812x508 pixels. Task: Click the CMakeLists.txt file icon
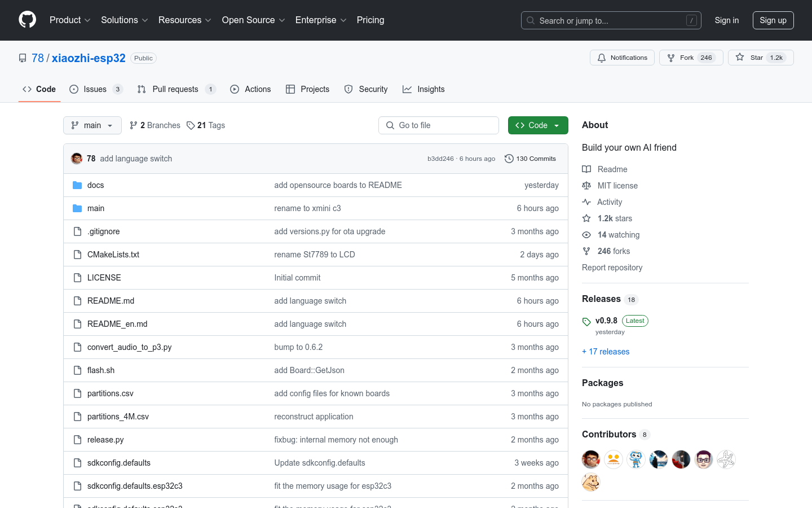point(77,255)
